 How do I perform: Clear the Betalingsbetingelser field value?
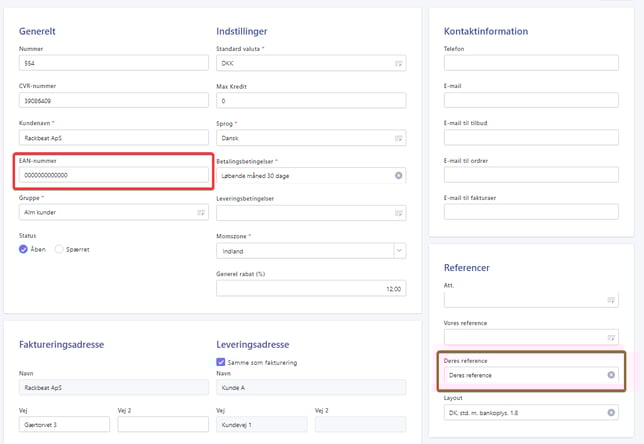pos(398,176)
